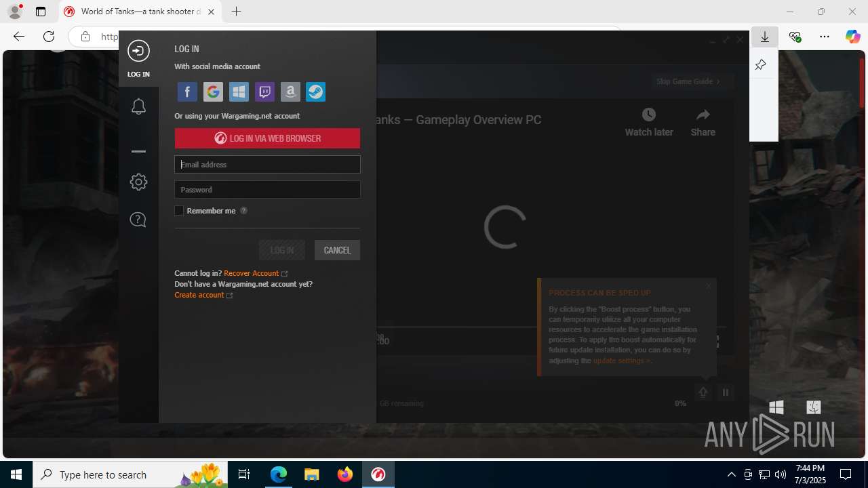Cancel the login panel

[337, 250]
